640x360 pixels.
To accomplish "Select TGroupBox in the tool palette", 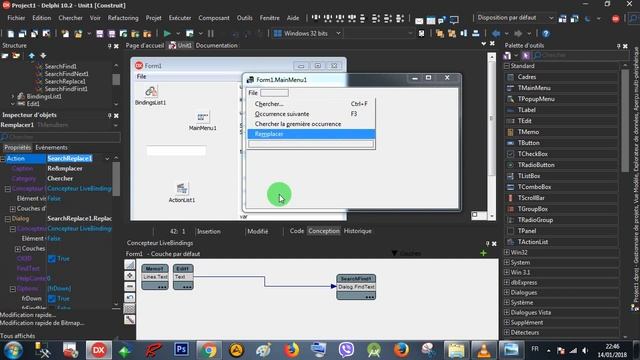I will [x=533, y=209].
